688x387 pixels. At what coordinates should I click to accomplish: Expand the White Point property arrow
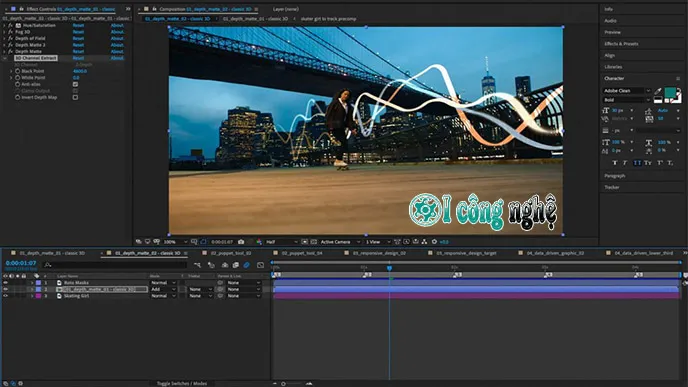pos(11,78)
